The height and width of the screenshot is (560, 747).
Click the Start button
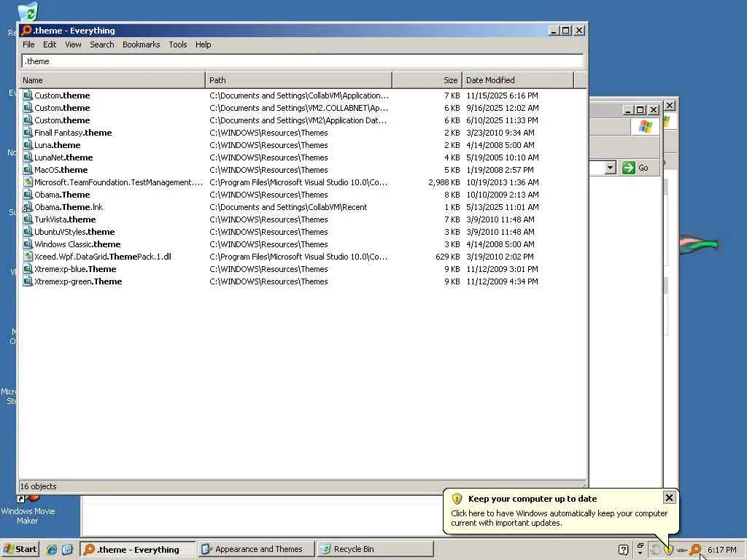pos(20,549)
